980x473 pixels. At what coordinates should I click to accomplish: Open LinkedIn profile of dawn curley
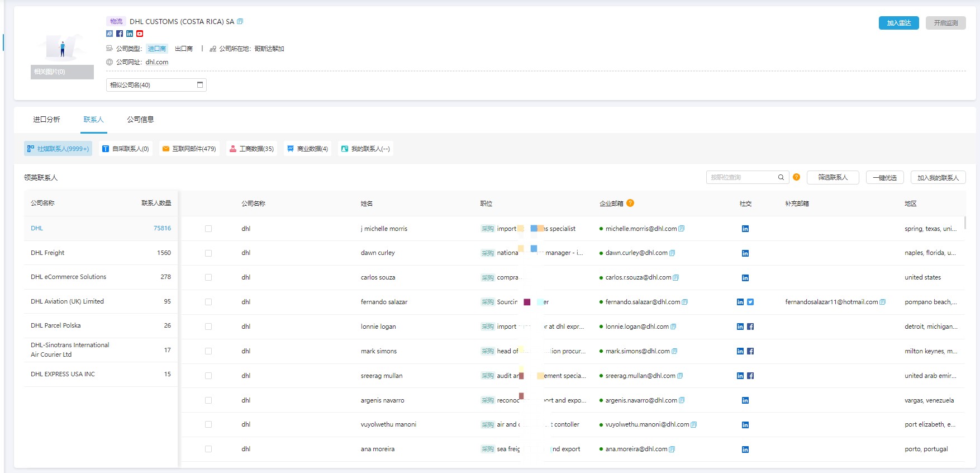coord(745,253)
